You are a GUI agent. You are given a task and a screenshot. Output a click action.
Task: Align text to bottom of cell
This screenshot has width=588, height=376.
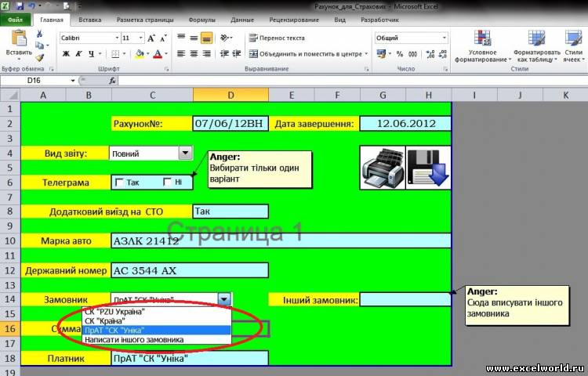207,38
